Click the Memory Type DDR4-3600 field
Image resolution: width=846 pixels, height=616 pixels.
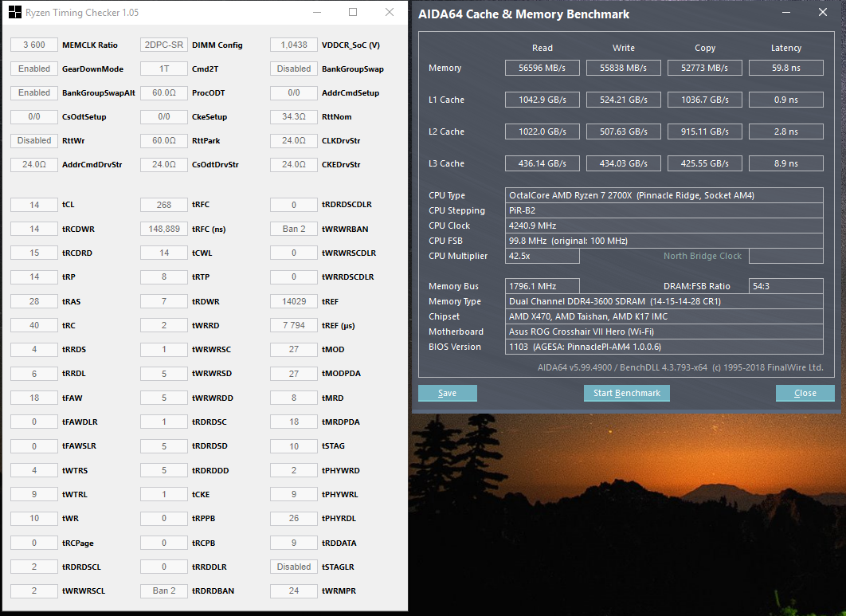pyautogui.click(x=664, y=301)
